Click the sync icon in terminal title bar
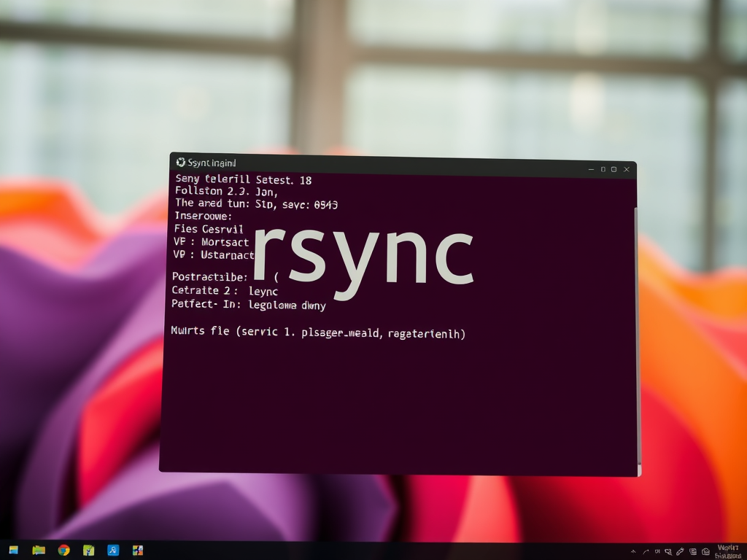 pos(181,163)
